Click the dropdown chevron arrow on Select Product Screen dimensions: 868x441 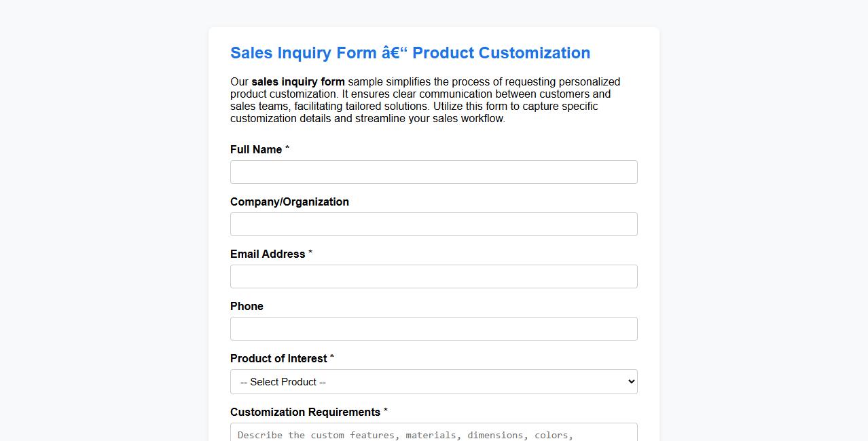click(x=628, y=381)
